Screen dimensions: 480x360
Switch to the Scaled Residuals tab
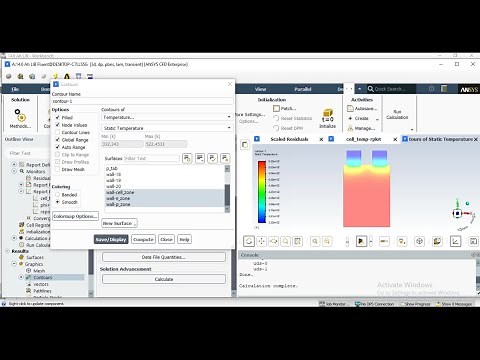pyautogui.click(x=289, y=139)
